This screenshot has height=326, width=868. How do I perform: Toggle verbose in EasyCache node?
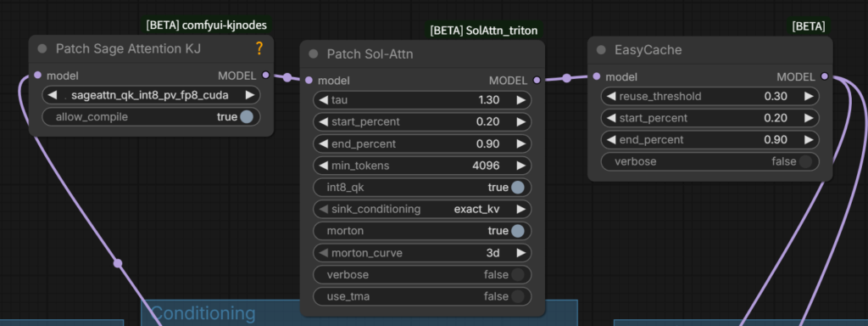click(710, 161)
